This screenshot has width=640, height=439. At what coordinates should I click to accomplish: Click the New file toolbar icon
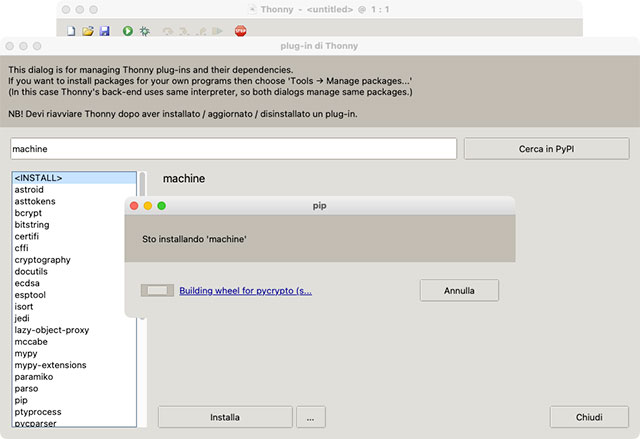71,31
